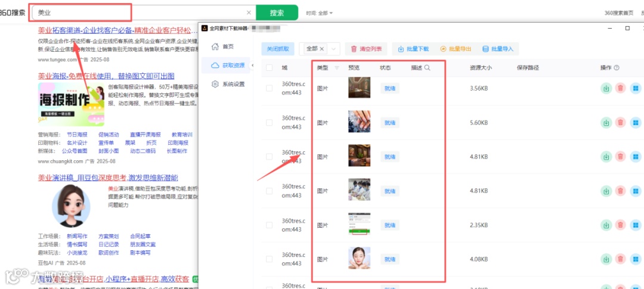This screenshot has width=644, height=289.
Task: Open the preview thumbnail of people in white coats
Action: 360,189
